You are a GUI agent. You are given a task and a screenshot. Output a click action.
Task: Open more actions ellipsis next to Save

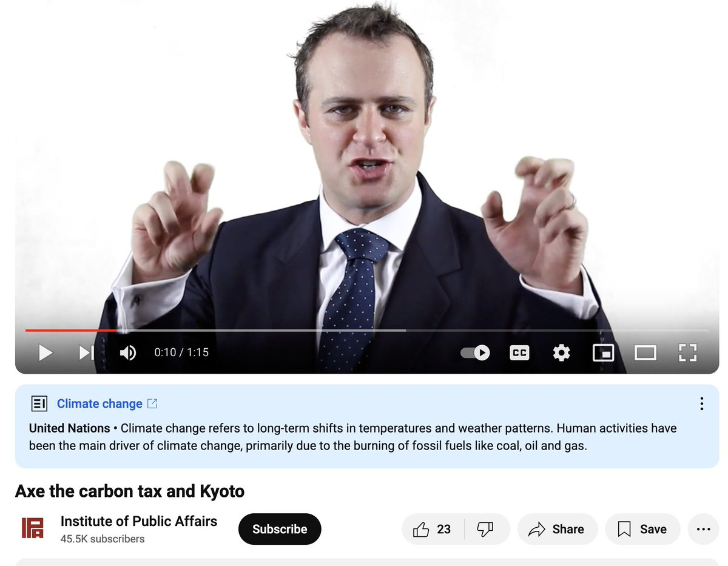coord(703,529)
